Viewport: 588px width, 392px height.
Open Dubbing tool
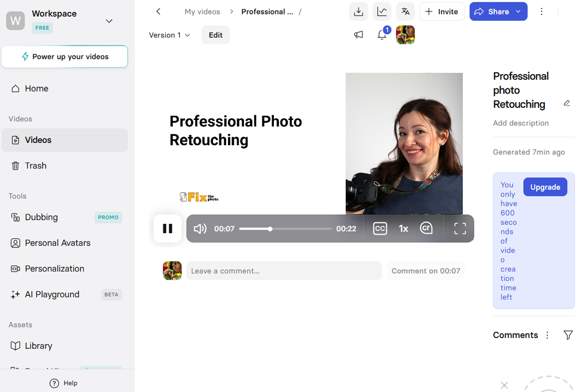click(x=64, y=218)
